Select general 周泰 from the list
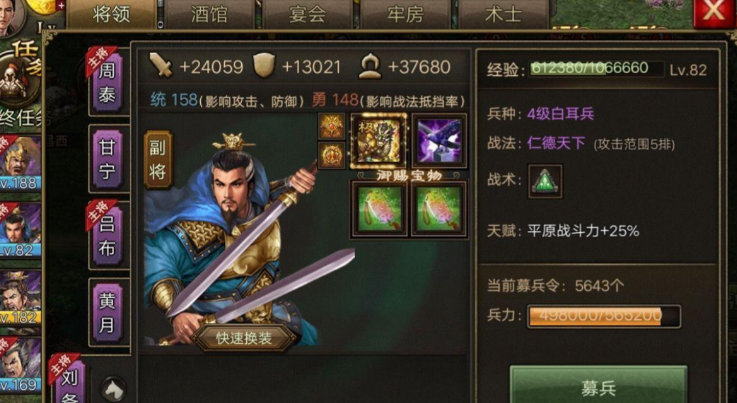 [x=108, y=81]
